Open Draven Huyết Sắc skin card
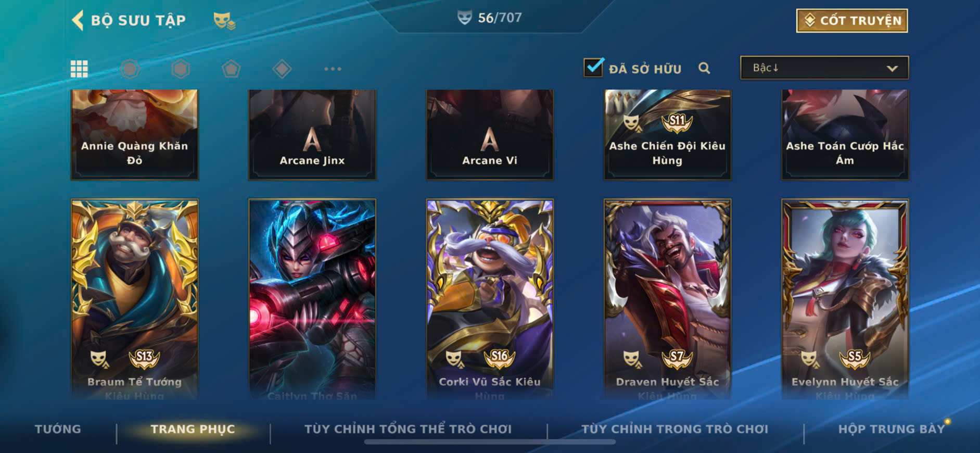This screenshot has width=980, height=453. (x=667, y=299)
